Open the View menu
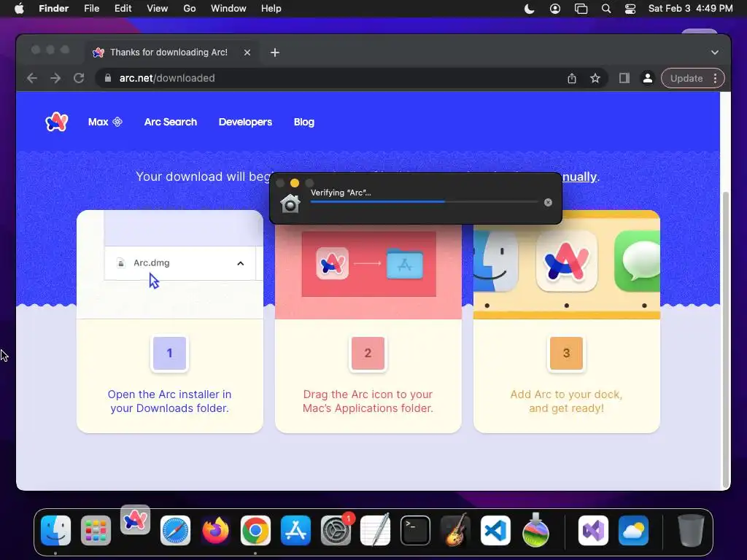Viewport: 747px width, 560px height. pos(158,9)
